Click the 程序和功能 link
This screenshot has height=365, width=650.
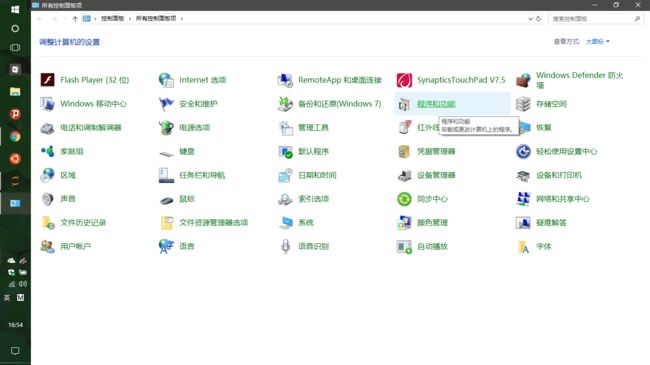436,104
